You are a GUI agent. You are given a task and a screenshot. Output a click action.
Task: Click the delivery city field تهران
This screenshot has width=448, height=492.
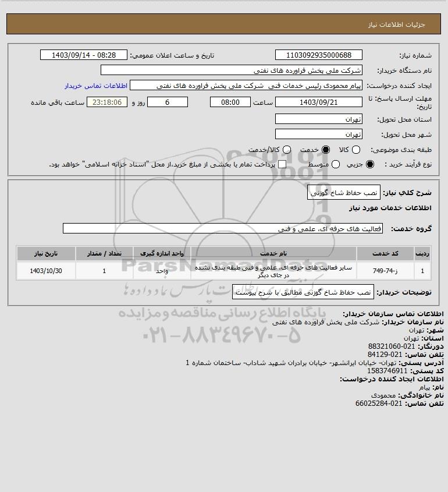318,134
